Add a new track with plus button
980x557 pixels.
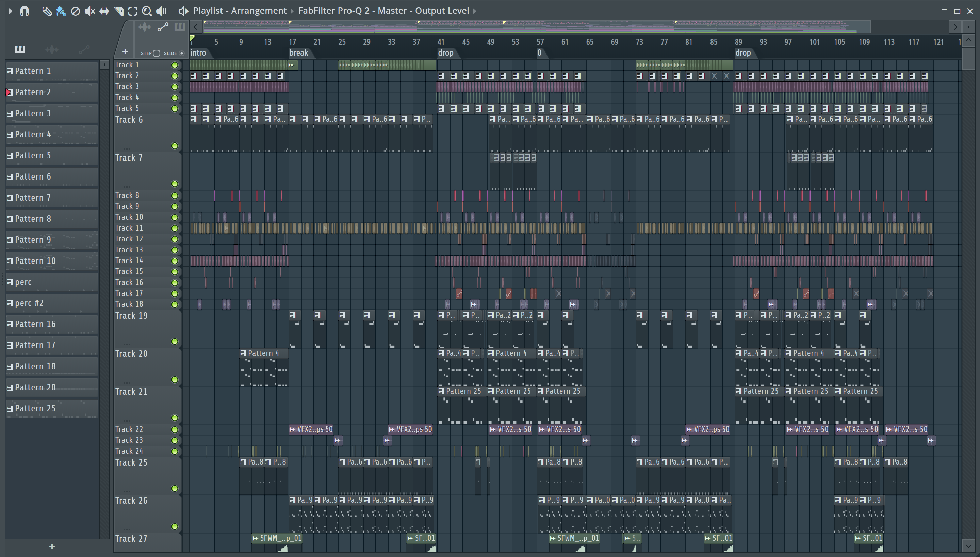coord(125,51)
